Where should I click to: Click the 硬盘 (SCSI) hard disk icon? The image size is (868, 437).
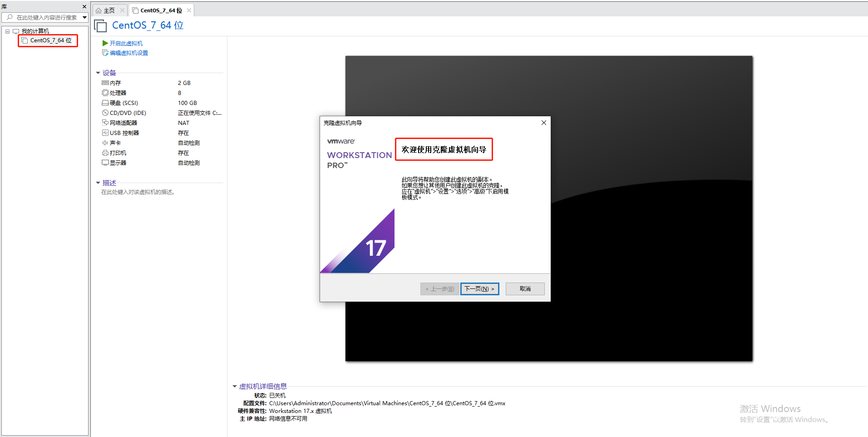tap(105, 103)
